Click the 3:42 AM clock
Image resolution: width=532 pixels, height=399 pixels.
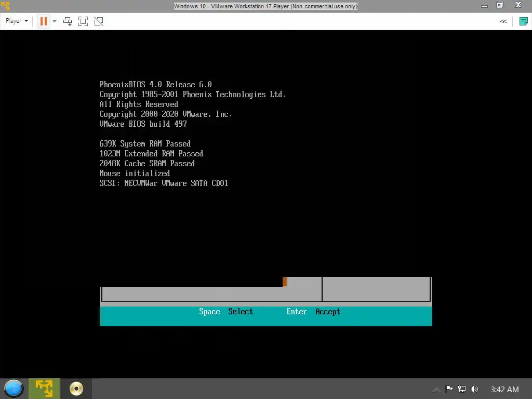tap(504, 390)
